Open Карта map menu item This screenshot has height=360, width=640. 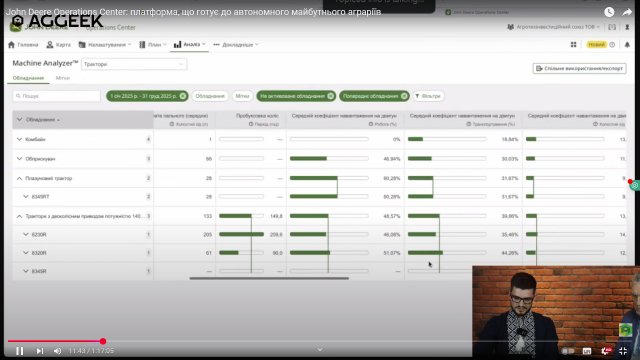pos(58,44)
